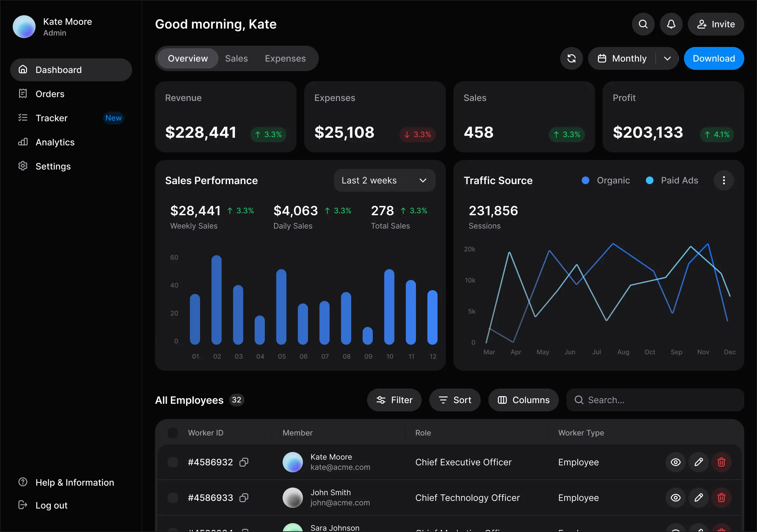The image size is (757, 532).
Task: Click the Organic legend color dot
Action: click(586, 180)
